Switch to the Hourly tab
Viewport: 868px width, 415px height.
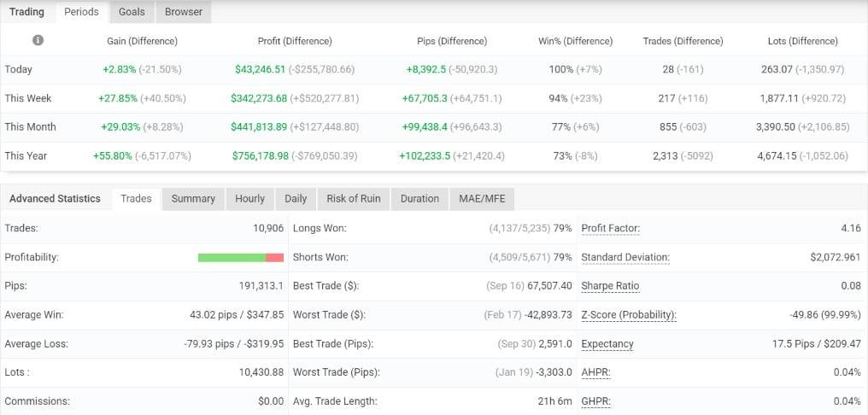tap(249, 198)
